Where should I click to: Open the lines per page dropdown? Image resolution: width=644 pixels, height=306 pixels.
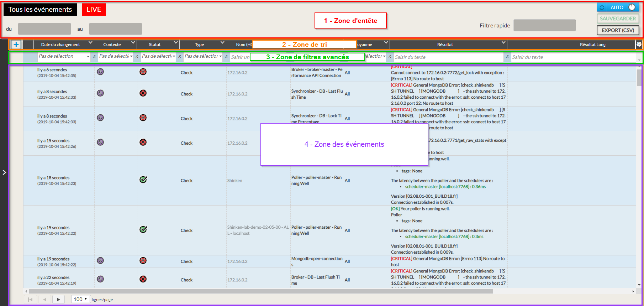coord(80,299)
